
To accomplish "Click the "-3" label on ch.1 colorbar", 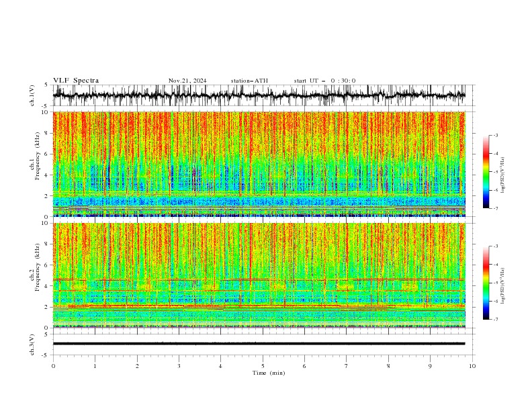I will click(496, 135).
